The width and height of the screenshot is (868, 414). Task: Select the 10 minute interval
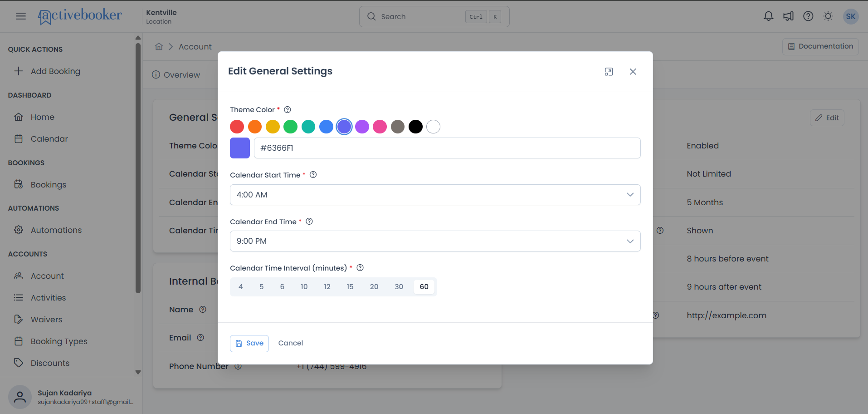304,287
